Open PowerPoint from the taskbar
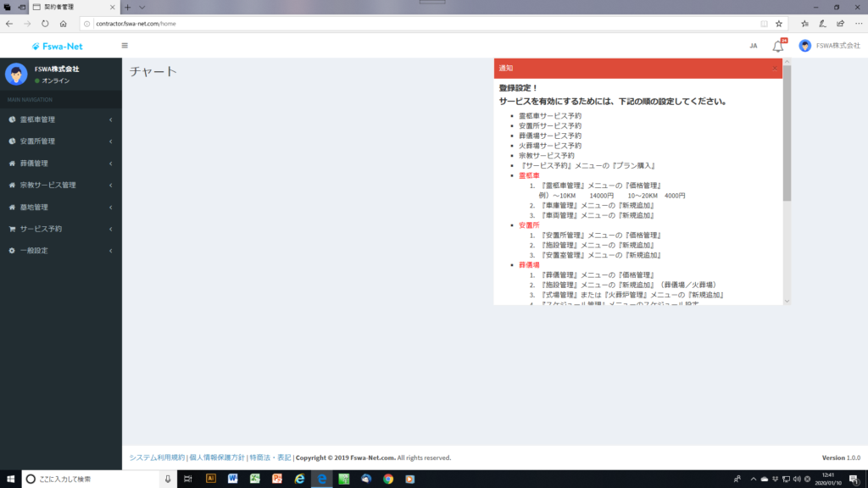Screen dimensions: 868x488 [x=277, y=479]
